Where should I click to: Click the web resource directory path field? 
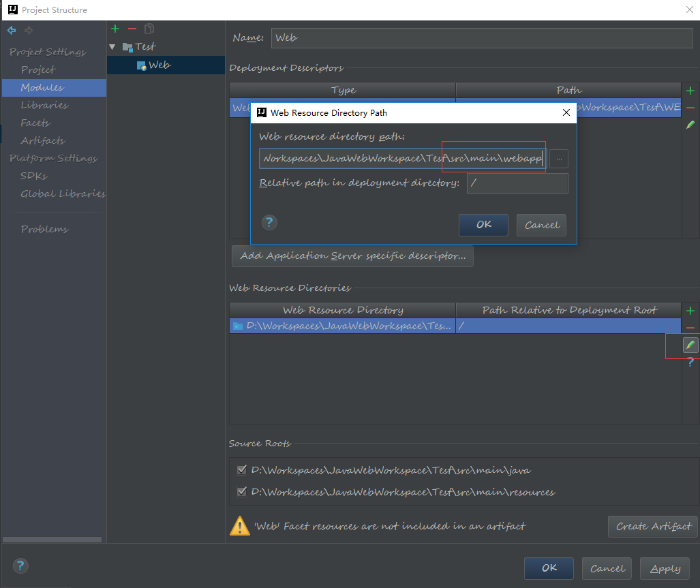pyautogui.click(x=403, y=159)
